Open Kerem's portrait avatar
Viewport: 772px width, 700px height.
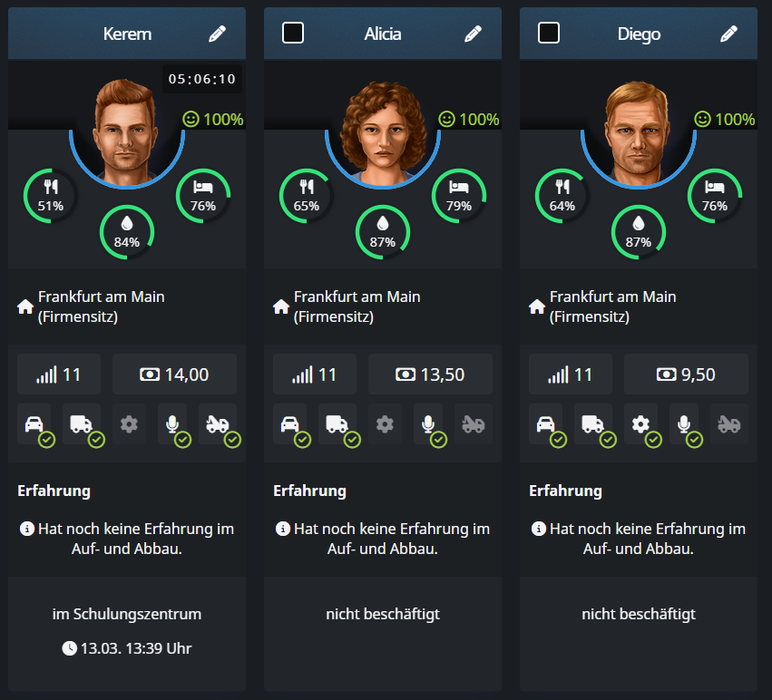point(127,121)
